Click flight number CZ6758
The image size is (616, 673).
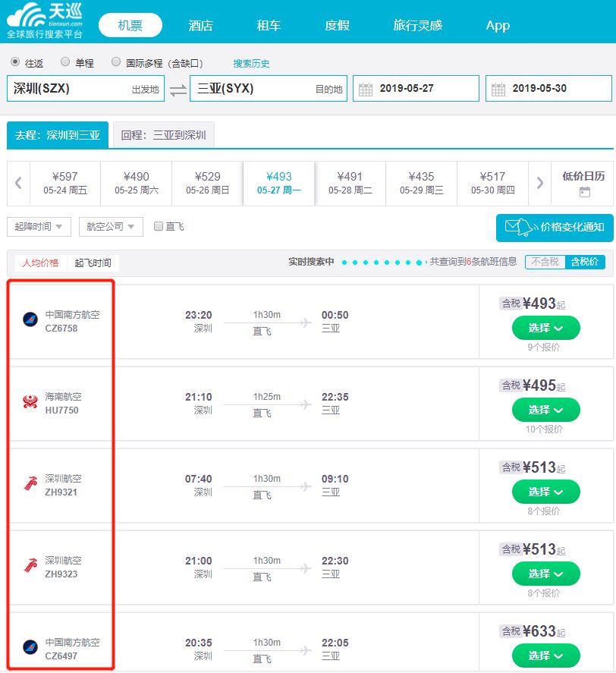(x=61, y=329)
